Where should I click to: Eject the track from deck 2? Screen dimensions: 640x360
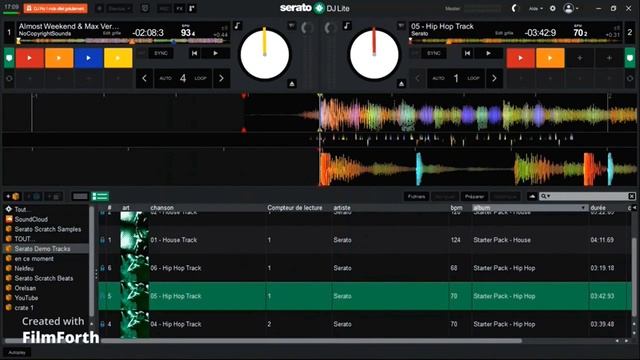pos(402,84)
